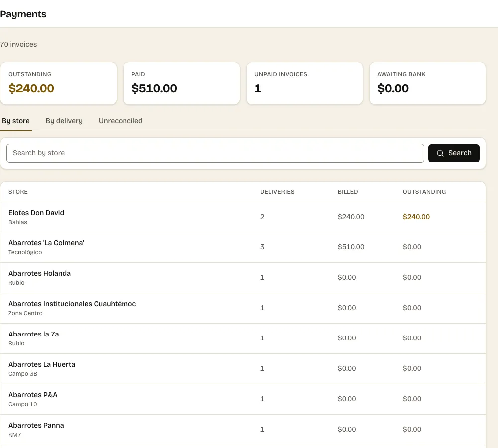Open the Outstanding $240.00 summary card
The width and height of the screenshot is (498, 448).
58,83
